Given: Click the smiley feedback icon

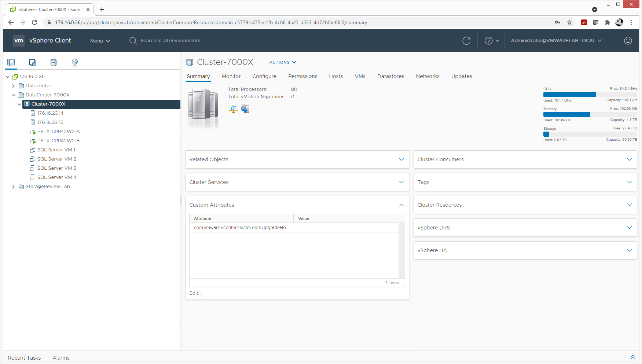Looking at the screenshot, I should pos(628,41).
